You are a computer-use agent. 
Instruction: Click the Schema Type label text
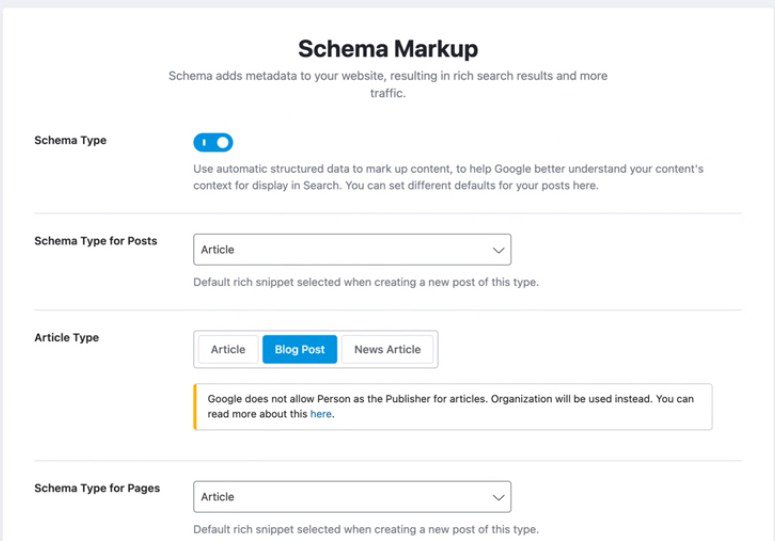click(70, 140)
